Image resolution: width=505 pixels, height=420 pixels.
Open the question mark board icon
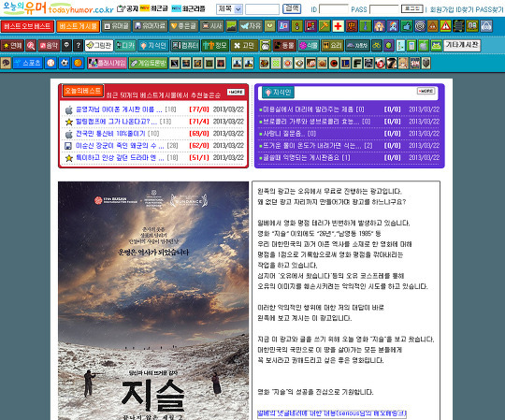(x=79, y=46)
